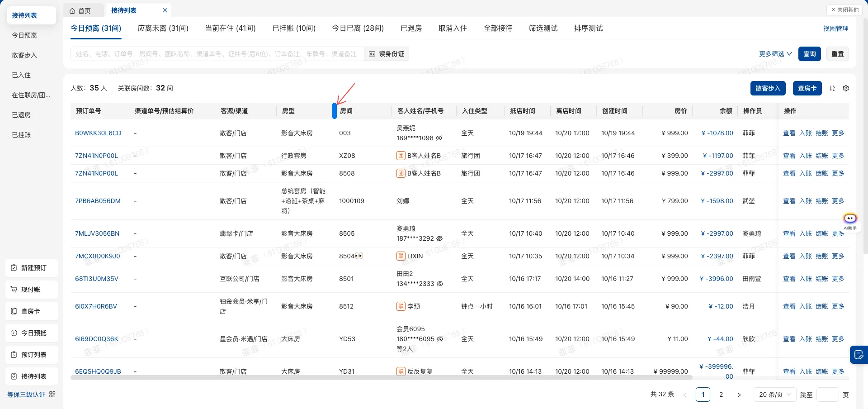Click the A-Z sort icon beside 查房卡

(x=832, y=88)
